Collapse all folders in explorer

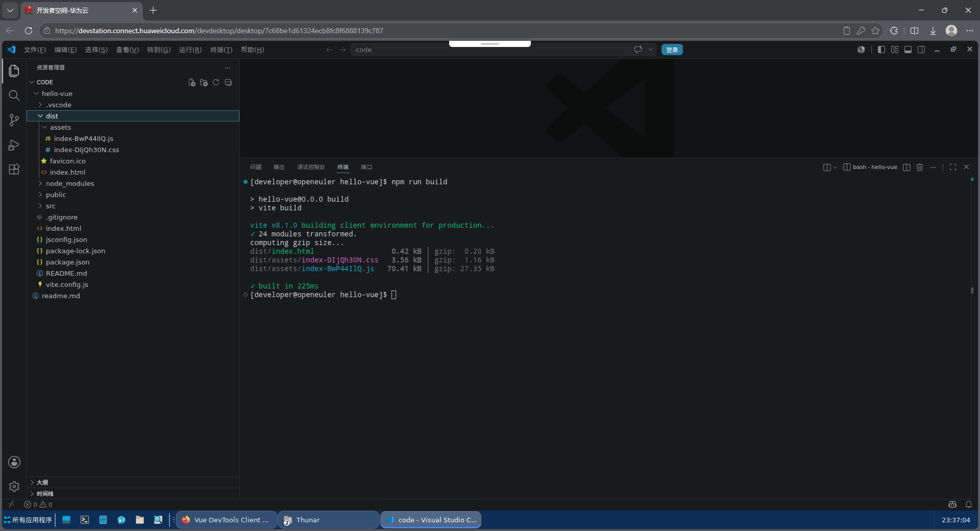click(x=228, y=82)
